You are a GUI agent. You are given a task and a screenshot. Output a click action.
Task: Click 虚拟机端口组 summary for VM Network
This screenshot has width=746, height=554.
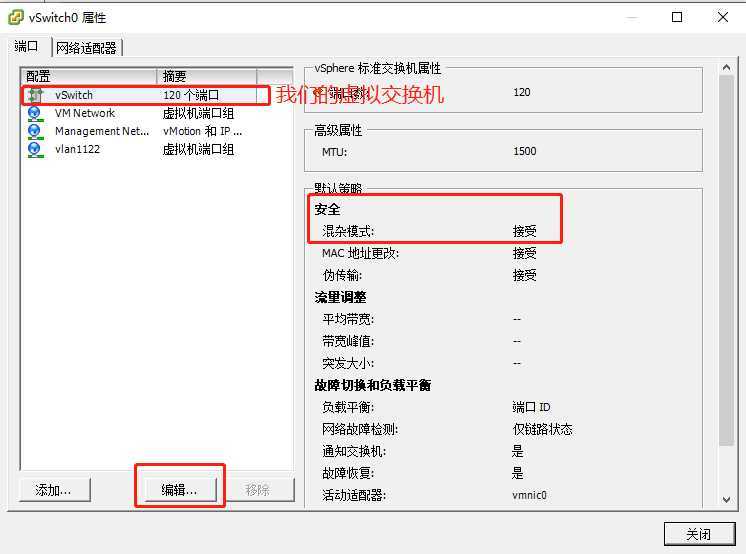coord(198,113)
